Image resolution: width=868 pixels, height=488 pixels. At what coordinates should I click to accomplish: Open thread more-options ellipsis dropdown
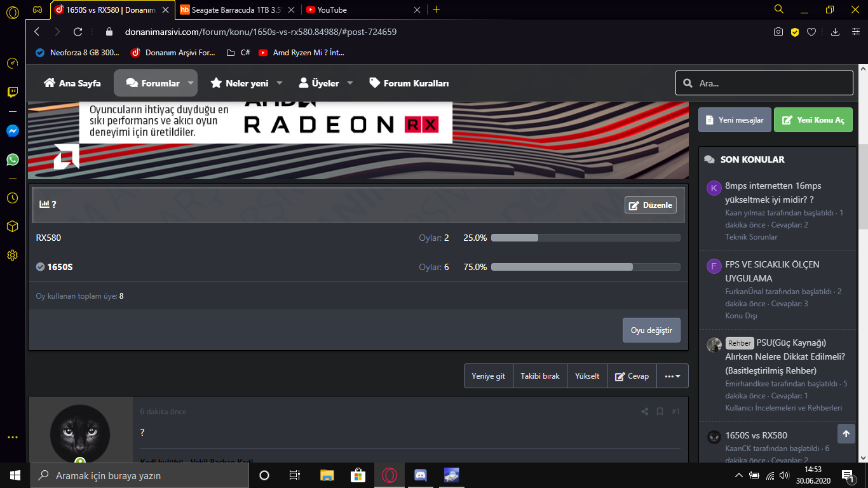(672, 376)
